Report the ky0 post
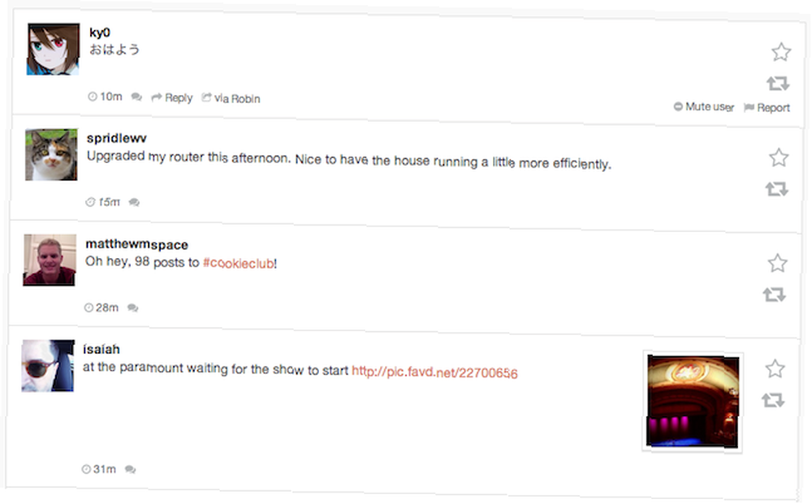812x504 pixels. 767,108
